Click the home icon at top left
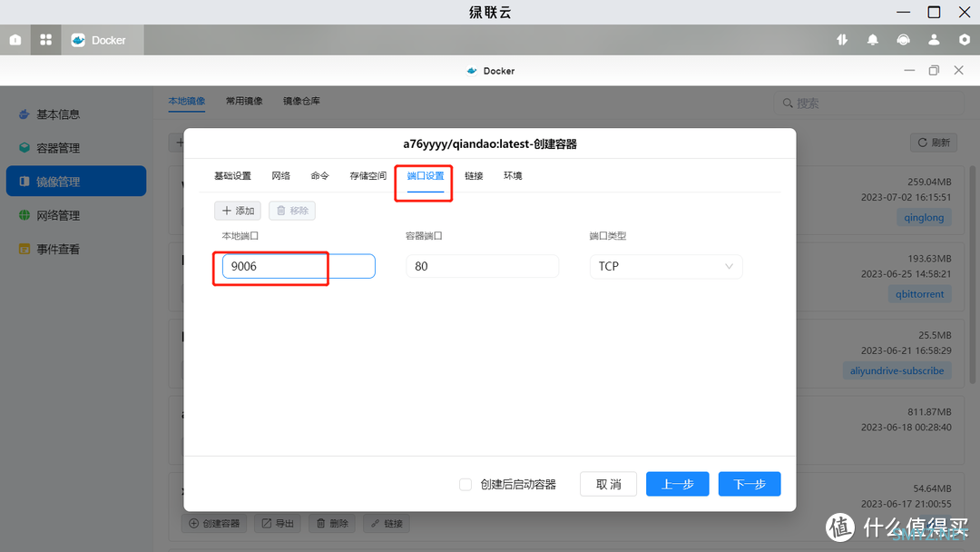This screenshot has width=980, height=552. click(15, 40)
